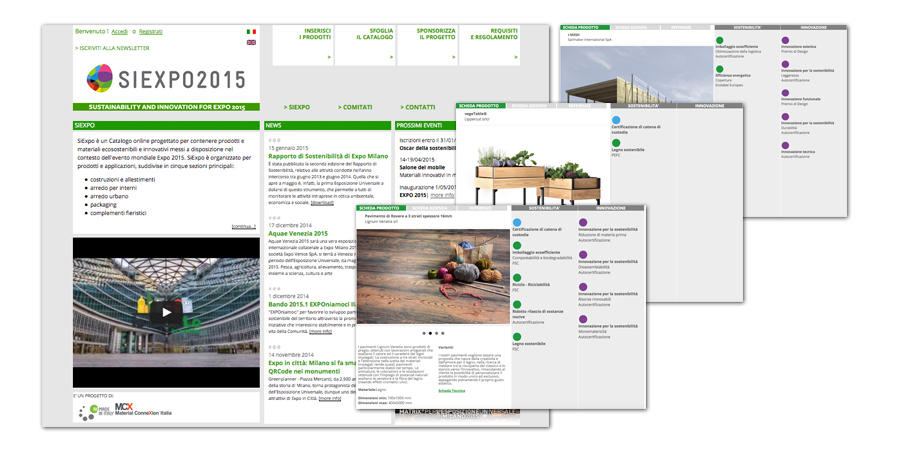Open the CONTATTI navigation menu item
The image size is (900, 450).
418,107
